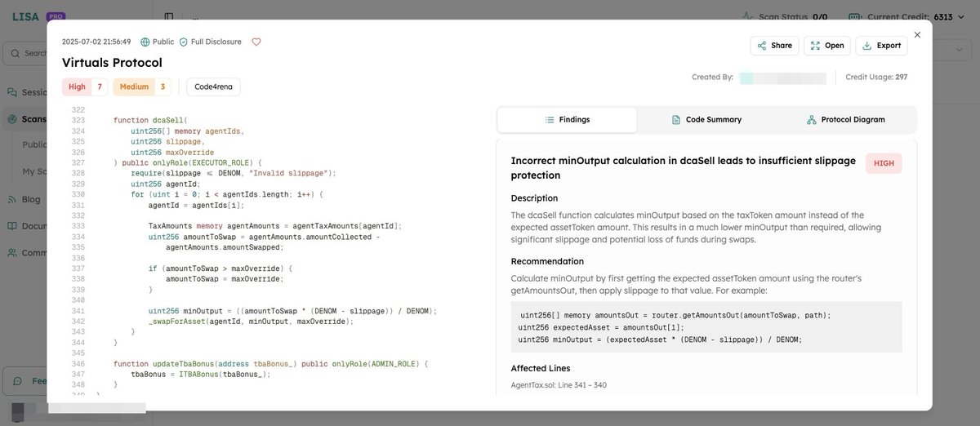Filter findings by High severity badge
This screenshot has width=980, height=426.
(x=85, y=87)
